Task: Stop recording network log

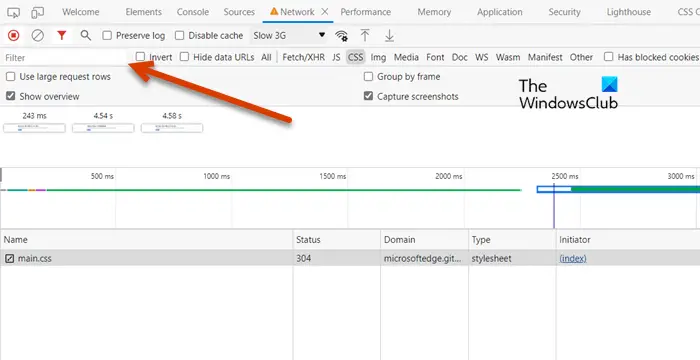Action: point(14,35)
